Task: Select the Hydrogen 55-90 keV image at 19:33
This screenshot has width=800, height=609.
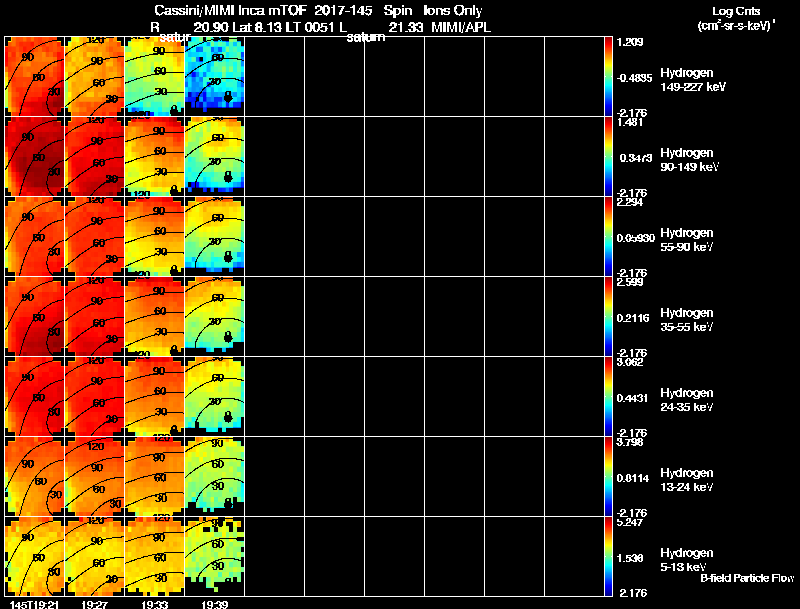Action: [x=154, y=237]
